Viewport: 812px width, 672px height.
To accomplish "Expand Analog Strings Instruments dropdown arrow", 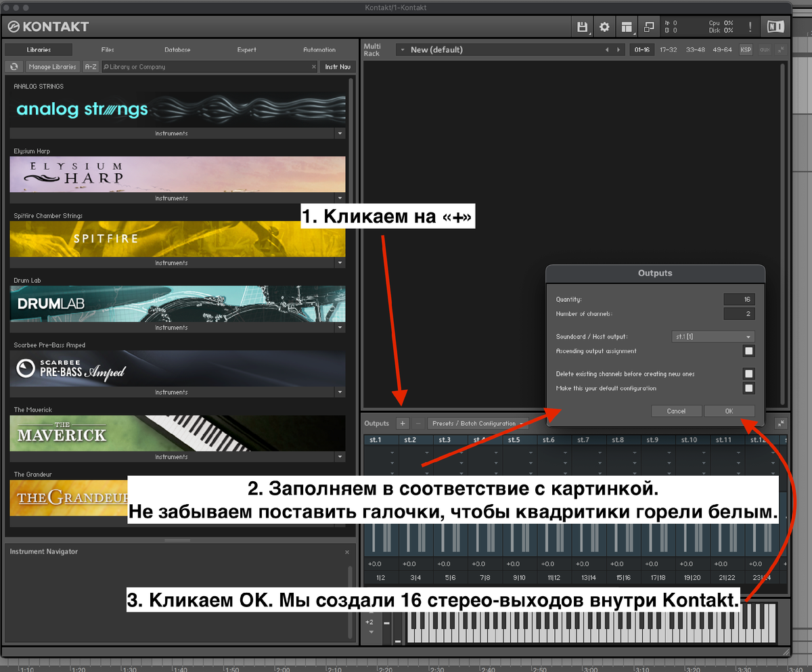I will point(340,133).
